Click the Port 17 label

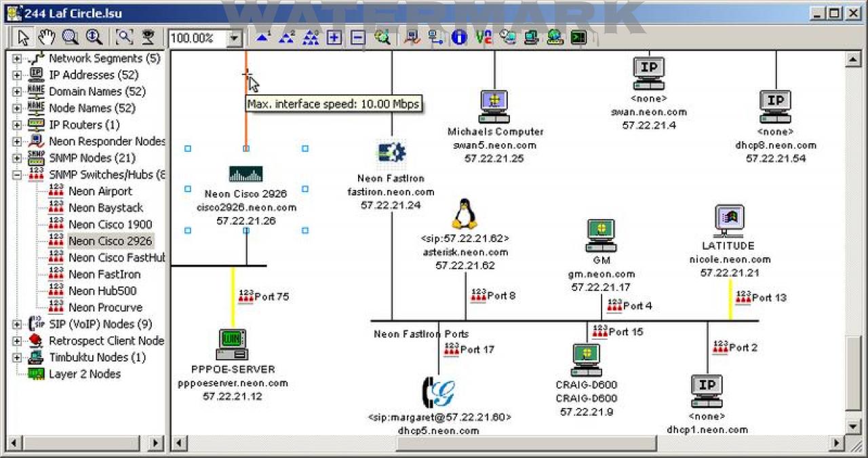pyautogui.click(x=477, y=349)
